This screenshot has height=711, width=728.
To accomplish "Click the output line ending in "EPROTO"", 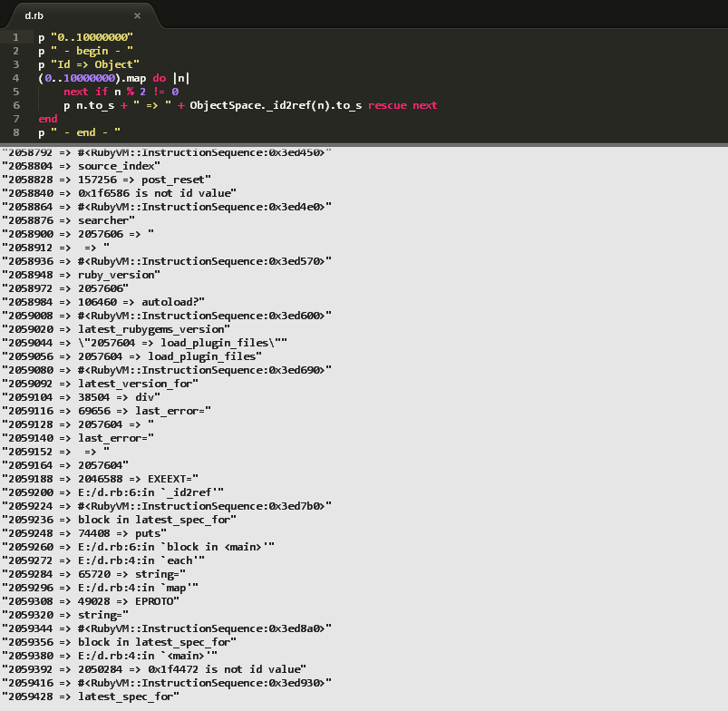I will click(91, 601).
